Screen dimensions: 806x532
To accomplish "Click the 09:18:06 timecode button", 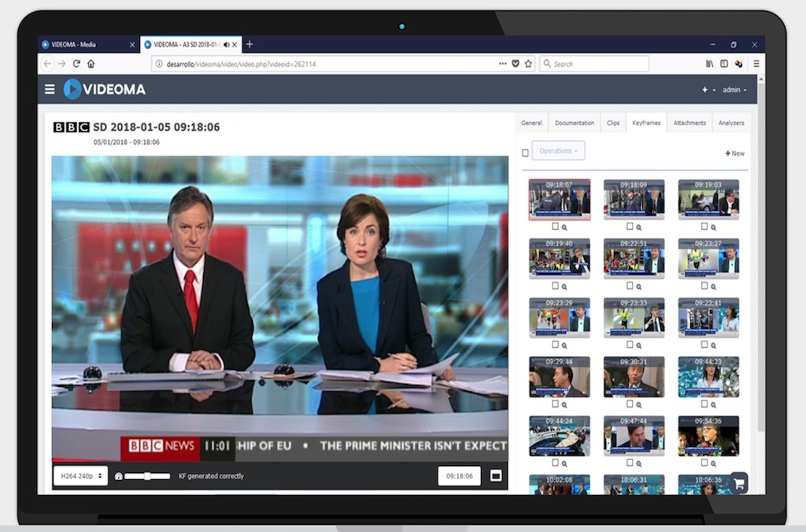I will tap(459, 476).
